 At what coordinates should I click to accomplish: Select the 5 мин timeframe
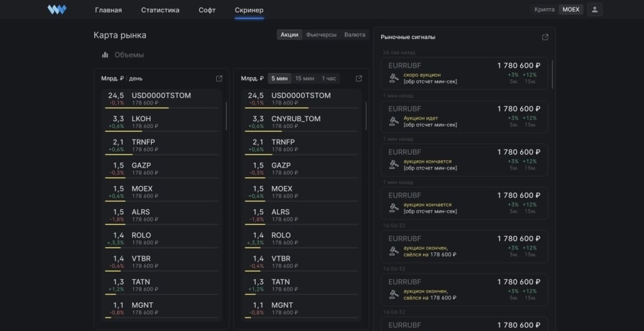tap(279, 79)
